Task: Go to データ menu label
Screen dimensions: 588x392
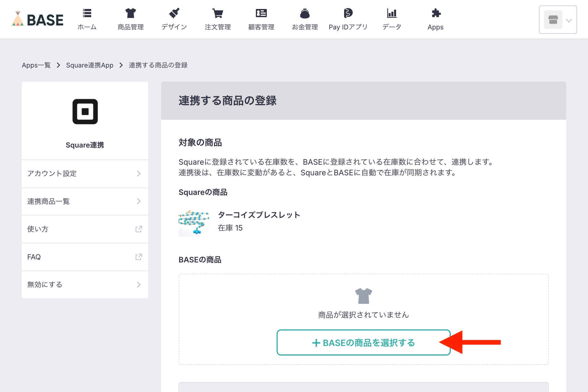Action: tap(392, 27)
